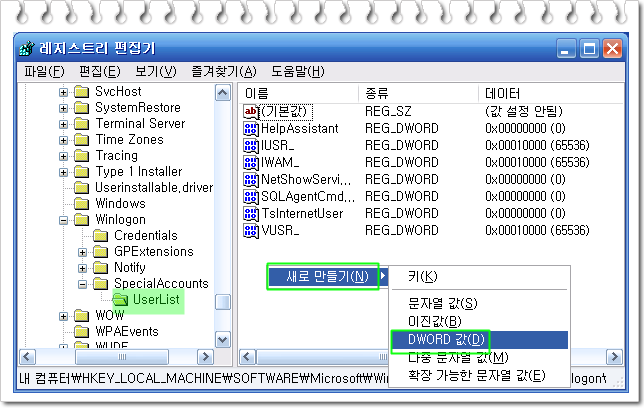The height and width of the screenshot is (408, 644).
Task: Select 키(K) from the submenu
Action: 479,277
